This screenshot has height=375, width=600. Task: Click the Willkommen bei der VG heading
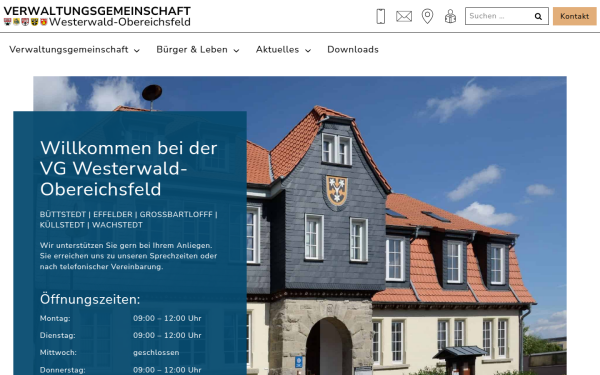pyautogui.click(x=129, y=169)
